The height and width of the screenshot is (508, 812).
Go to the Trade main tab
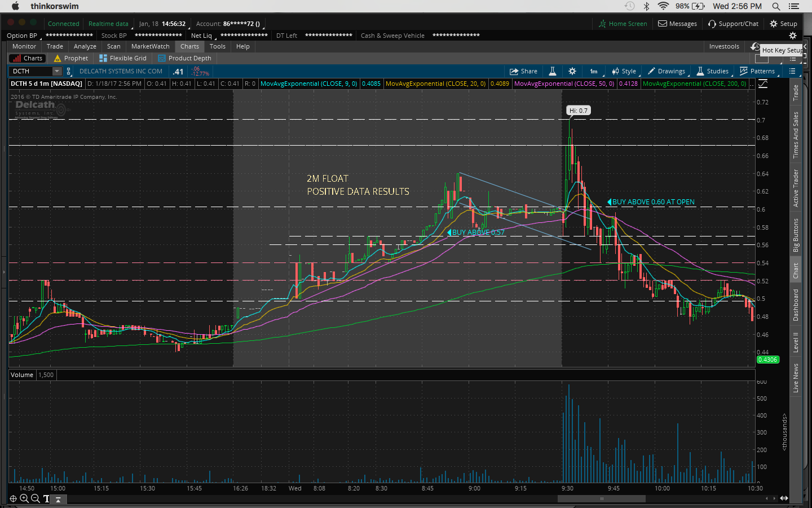pyautogui.click(x=55, y=46)
